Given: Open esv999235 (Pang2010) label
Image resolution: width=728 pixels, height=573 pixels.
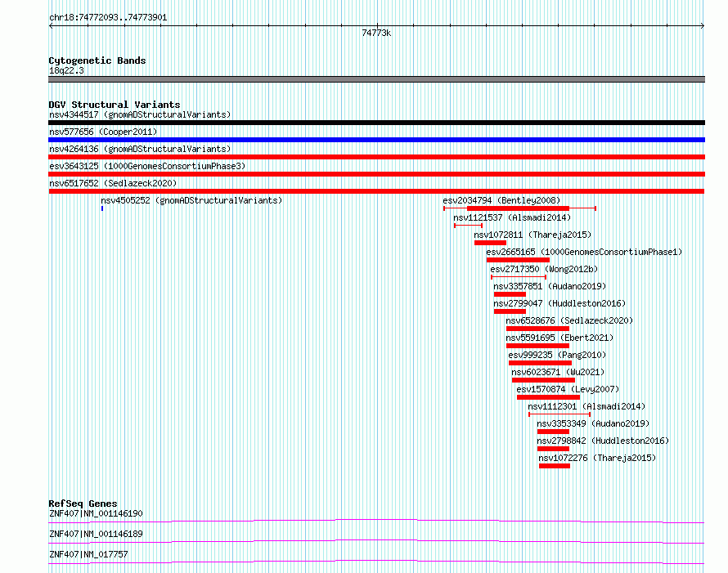Looking at the screenshot, I should pos(557,355).
